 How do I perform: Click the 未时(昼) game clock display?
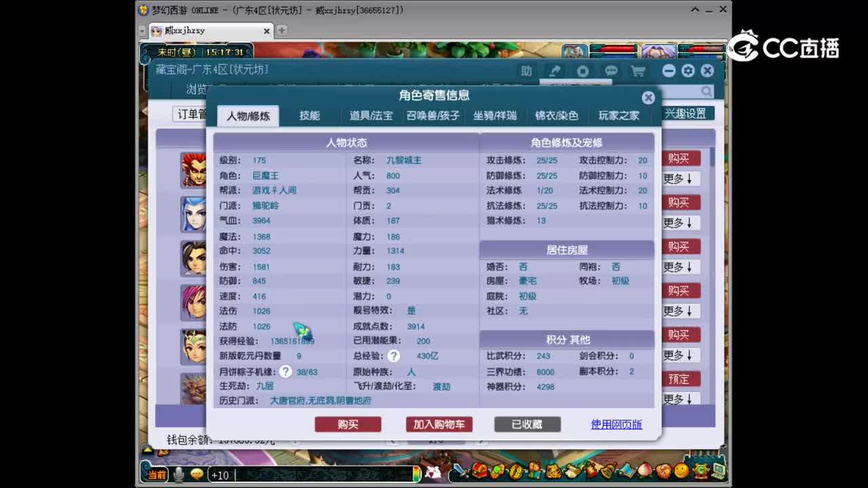click(x=176, y=52)
